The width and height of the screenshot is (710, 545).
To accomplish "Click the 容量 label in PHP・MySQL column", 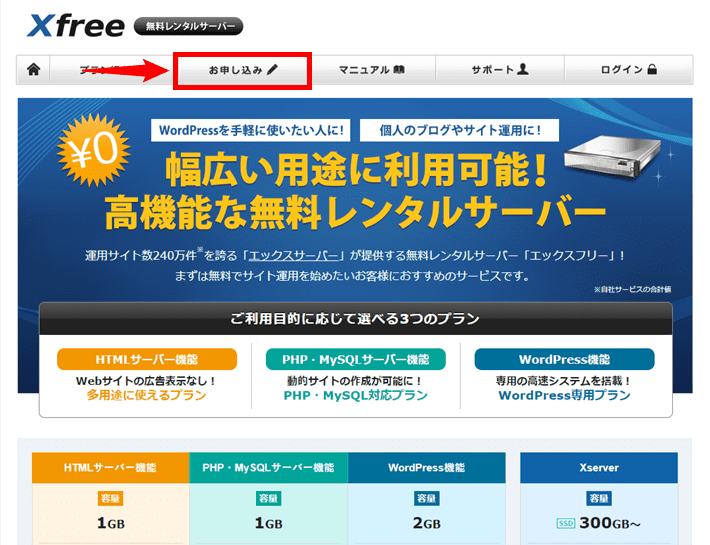I will pos(268,498).
